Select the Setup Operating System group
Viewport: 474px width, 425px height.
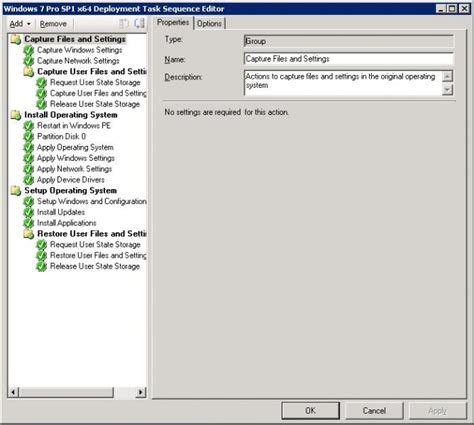(70, 190)
